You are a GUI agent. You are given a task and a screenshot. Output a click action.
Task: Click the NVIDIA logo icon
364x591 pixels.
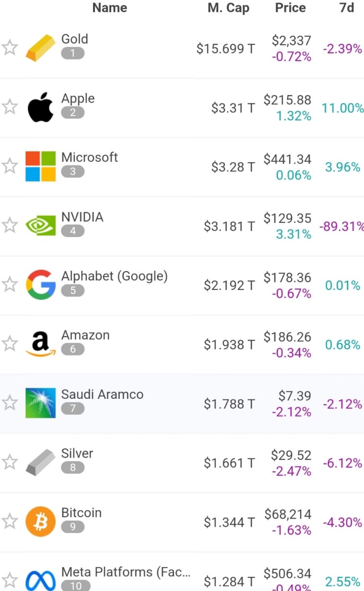pyautogui.click(x=40, y=225)
